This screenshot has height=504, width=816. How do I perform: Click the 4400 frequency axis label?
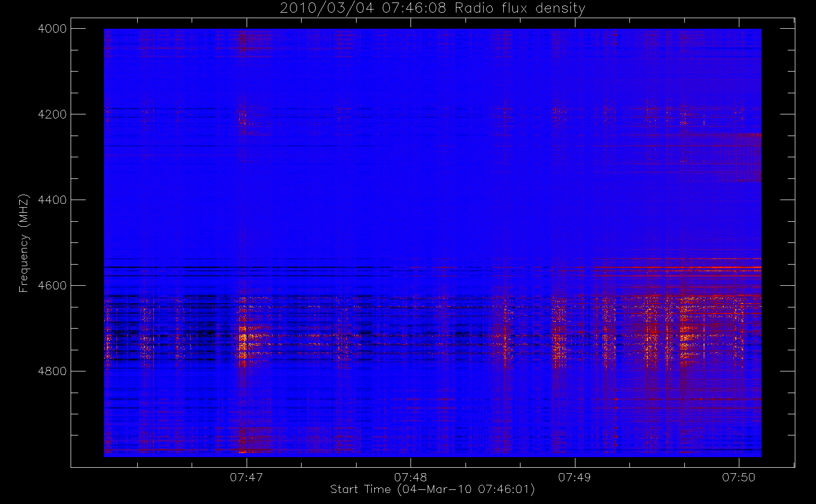pyautogui.click(x=52, y=200)
